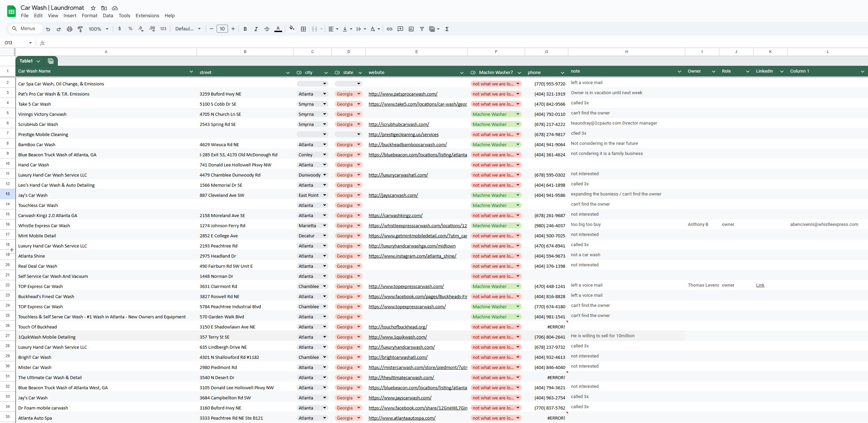Viewport: 868px width, 423px height.
Task: Open the street column header dropdown
Action: tap(288, 73)
